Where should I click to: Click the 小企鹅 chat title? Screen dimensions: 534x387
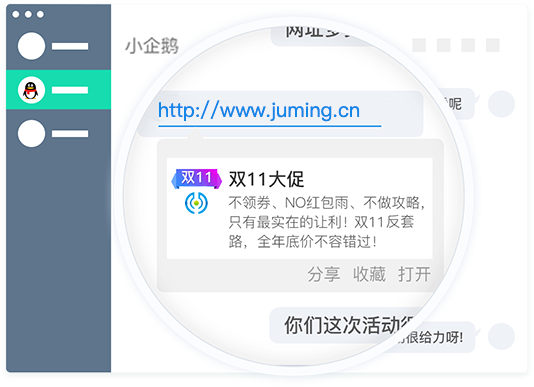click(x=152, y=46)
